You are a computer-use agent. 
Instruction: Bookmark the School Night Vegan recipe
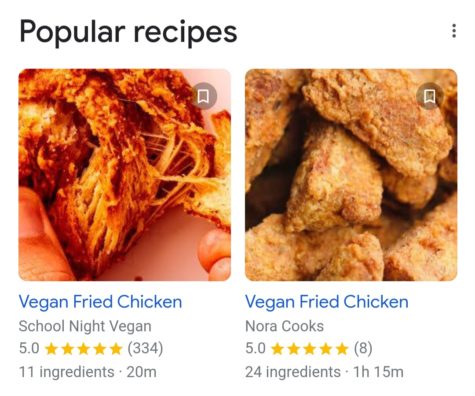(203, 96)
